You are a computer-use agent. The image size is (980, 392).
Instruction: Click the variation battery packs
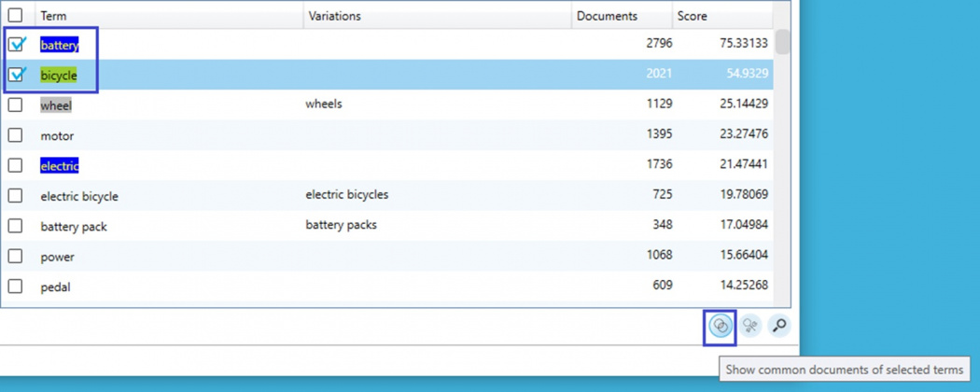(x=342, y=224)
